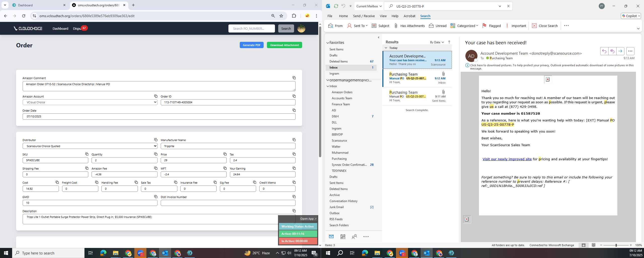Open Outlook Calendar view icon
Viewport: 644px width, 258px height.
tap(343, 237)
